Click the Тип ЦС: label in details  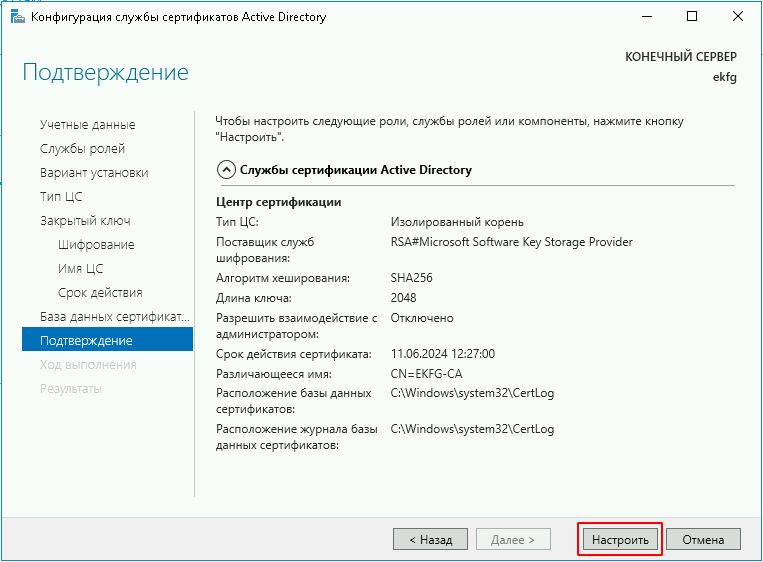pyautogui.click(x=237, y=222)
